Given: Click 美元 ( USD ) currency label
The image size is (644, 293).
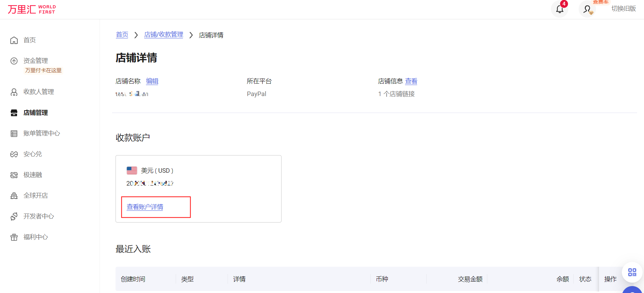Looking at the screenshot, I should pyautogui.click(x=157, y=171).
